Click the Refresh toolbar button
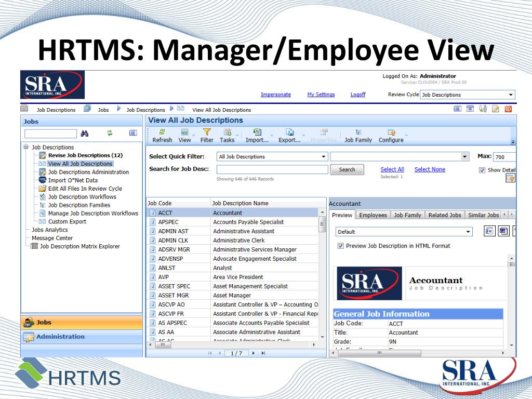Screen dimensions: 532x399 162,136
